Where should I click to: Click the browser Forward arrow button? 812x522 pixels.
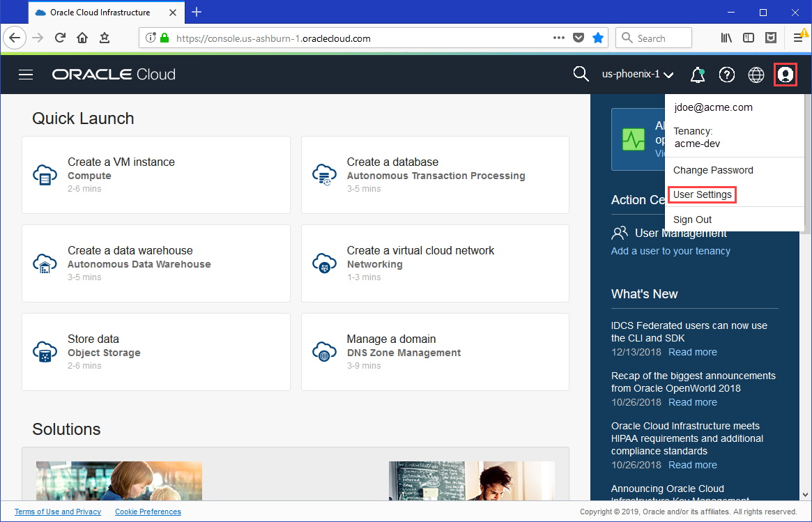click(38, 38)
